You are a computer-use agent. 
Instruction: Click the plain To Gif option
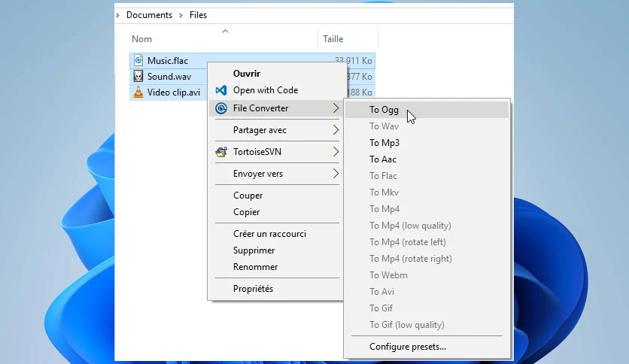381,308
